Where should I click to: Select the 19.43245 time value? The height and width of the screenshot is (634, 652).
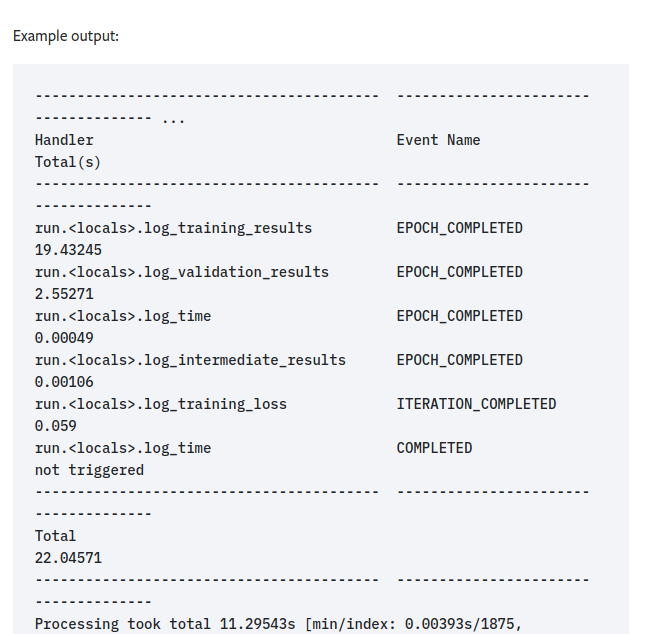tap(68, 250)
